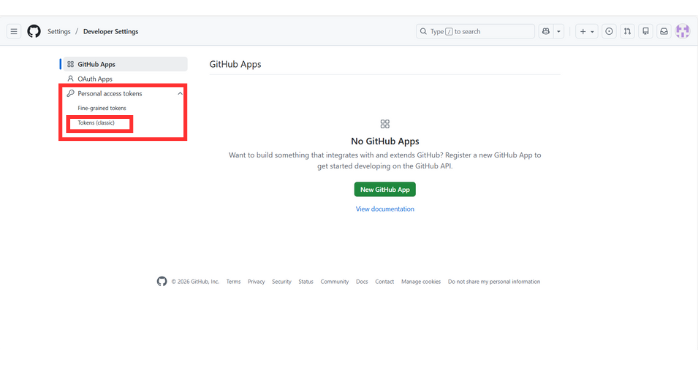Open pull requests header icon
The image size is (698, 365).
(627, 32)
